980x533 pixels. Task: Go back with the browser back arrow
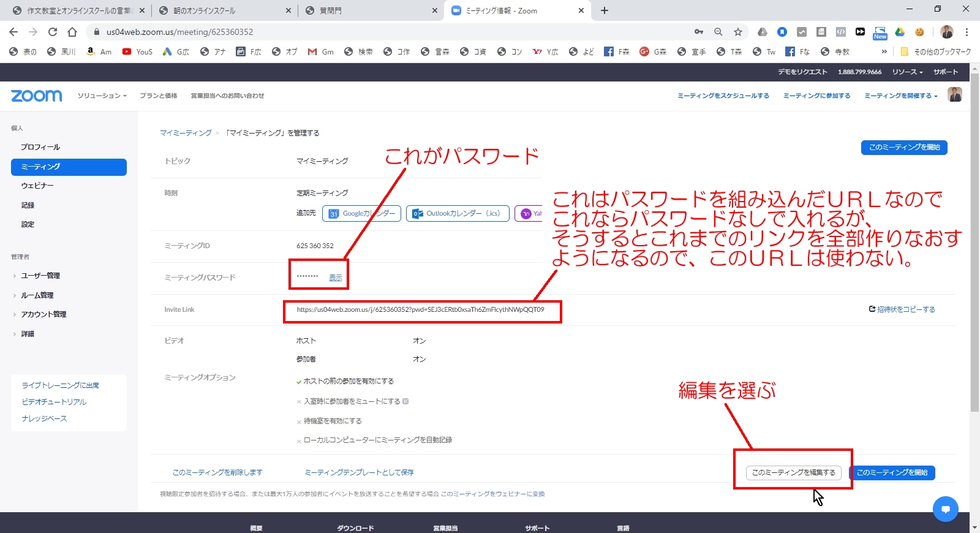click(13, 32)
